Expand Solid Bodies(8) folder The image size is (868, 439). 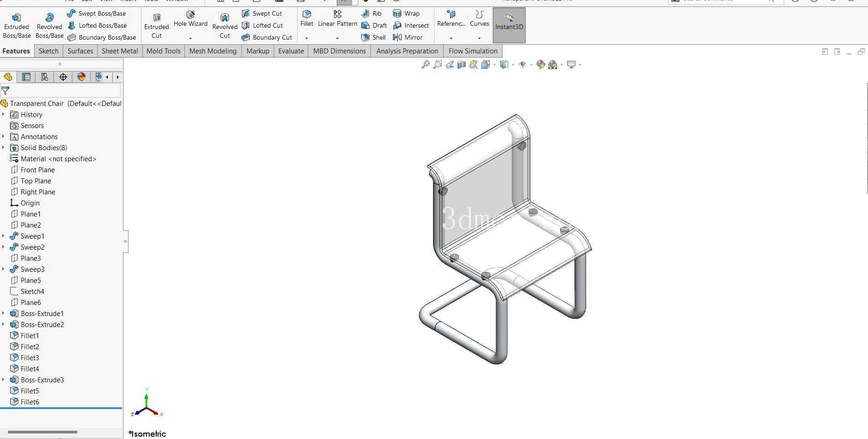pos(4,147)
